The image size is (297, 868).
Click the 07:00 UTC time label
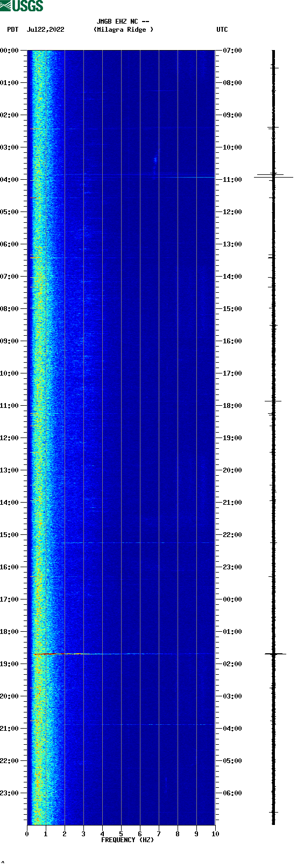click(232, 51)
